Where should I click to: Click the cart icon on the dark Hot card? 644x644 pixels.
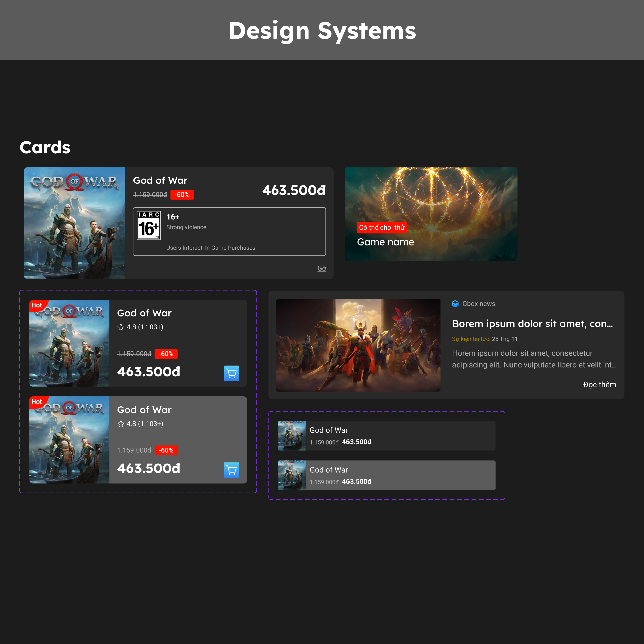(x=231, y=373)
